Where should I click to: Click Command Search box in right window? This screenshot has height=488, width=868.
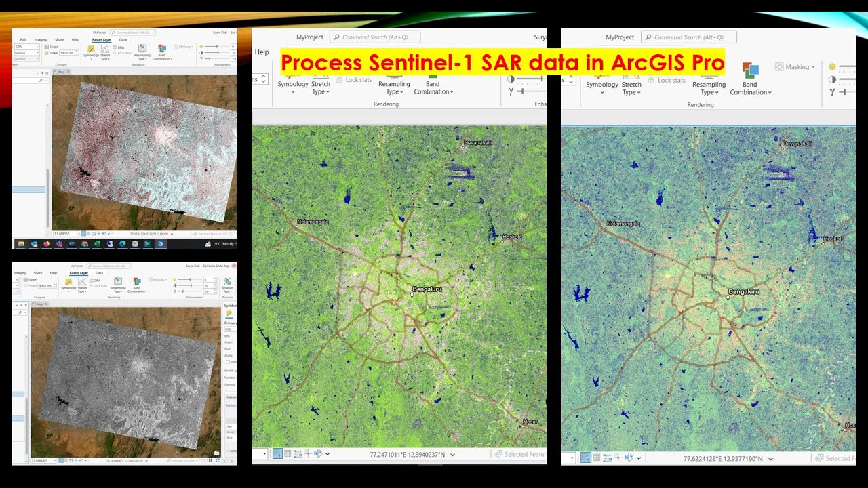click(x=688, y=37)
